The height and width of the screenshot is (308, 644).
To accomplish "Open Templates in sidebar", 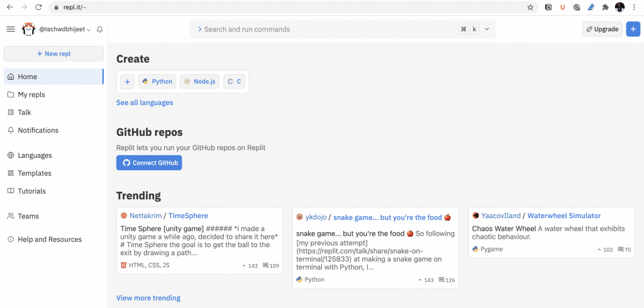I will tap(53, 173).
